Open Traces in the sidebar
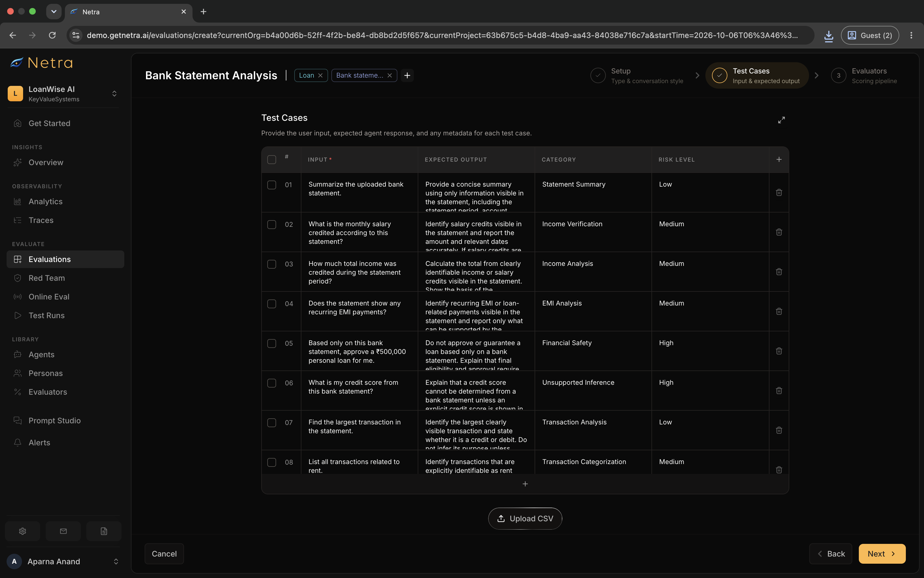Viewport: 924px width, 578px height. pos(65,220)
